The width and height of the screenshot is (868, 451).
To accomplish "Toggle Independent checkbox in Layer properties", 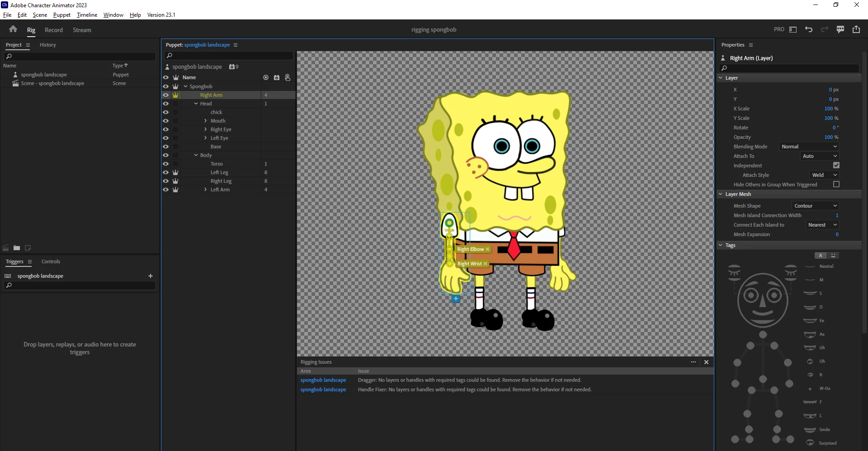I will point(836,166).
